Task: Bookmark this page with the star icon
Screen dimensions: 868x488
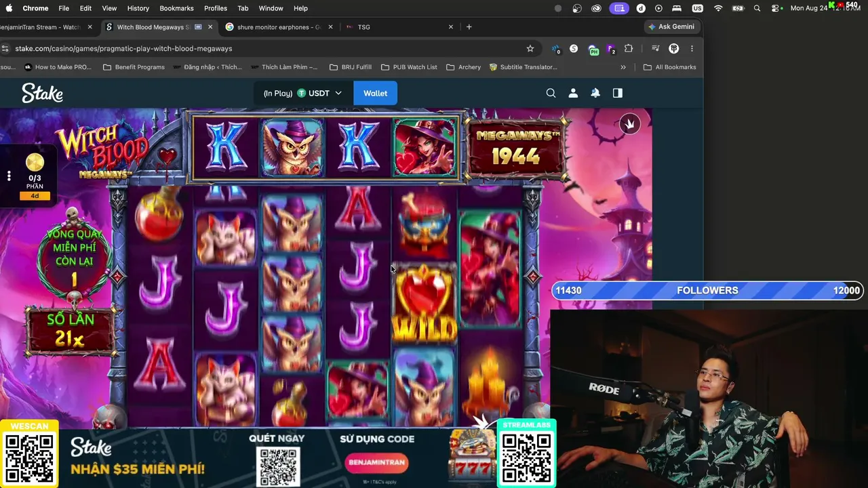Action: 530,49
